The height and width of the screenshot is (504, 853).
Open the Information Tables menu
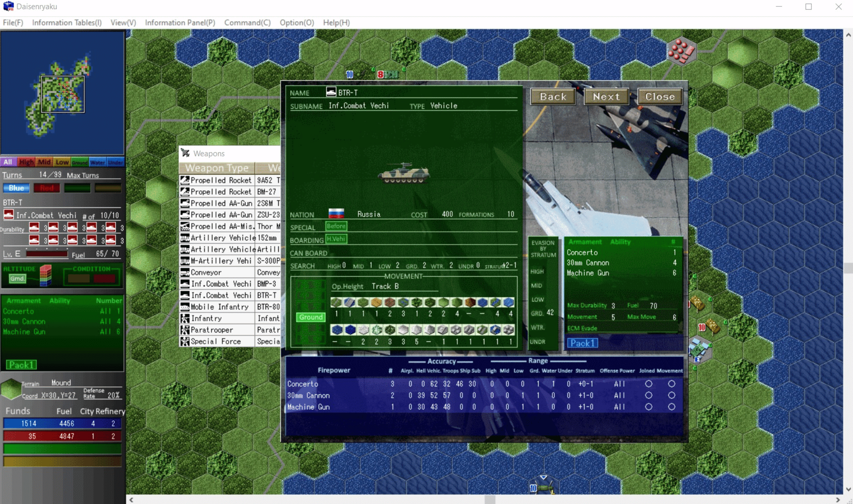tap(67, 22)
